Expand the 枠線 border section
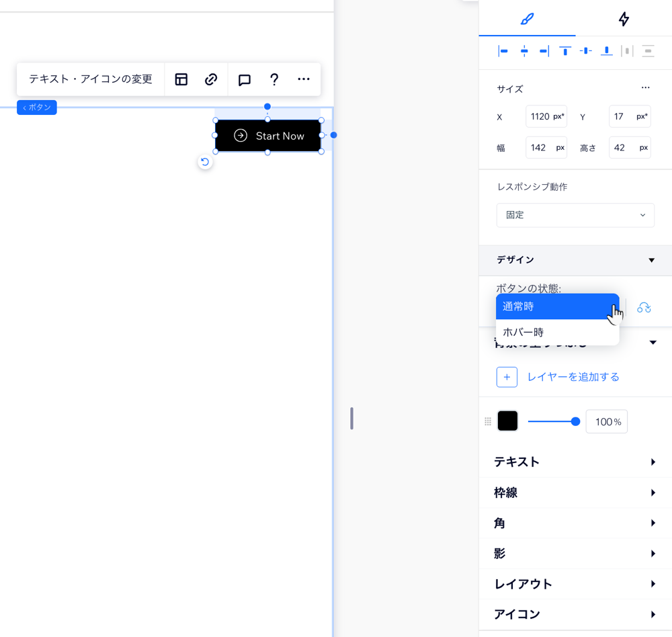 pos(575,493)
